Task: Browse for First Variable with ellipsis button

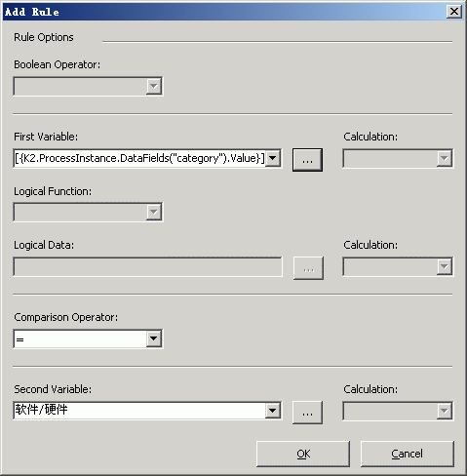Action: pyautogui.click(x=307, y=160)
